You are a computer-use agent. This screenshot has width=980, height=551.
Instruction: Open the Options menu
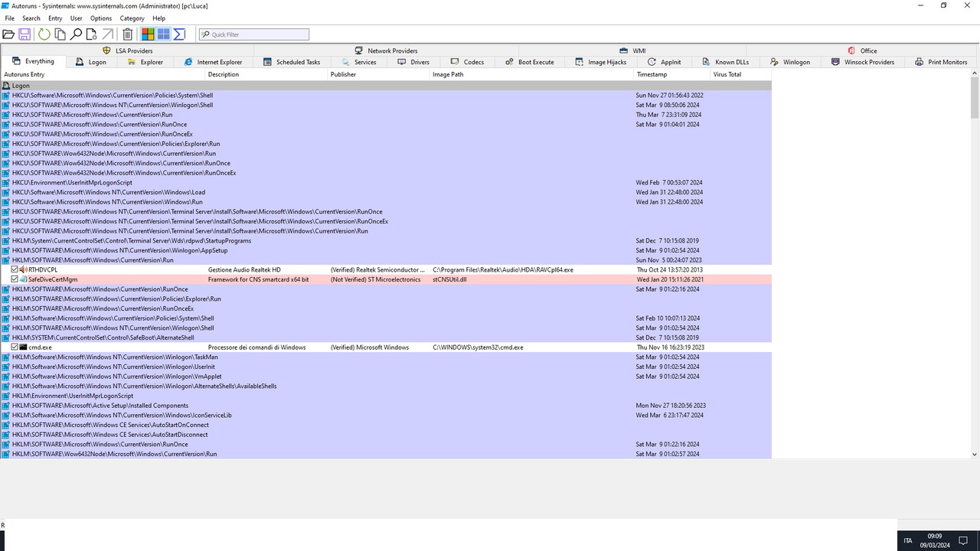point(101,18)
